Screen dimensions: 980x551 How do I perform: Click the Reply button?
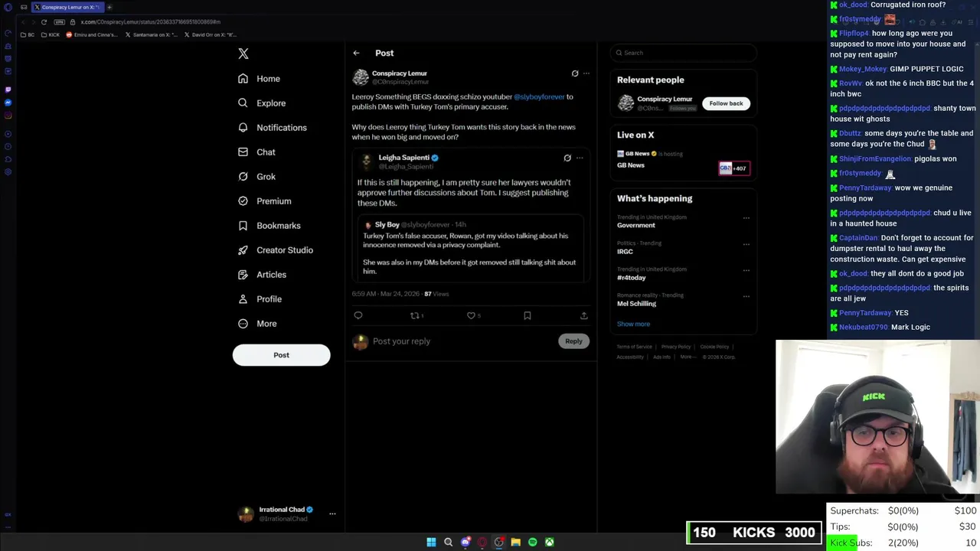click(573, 341)
